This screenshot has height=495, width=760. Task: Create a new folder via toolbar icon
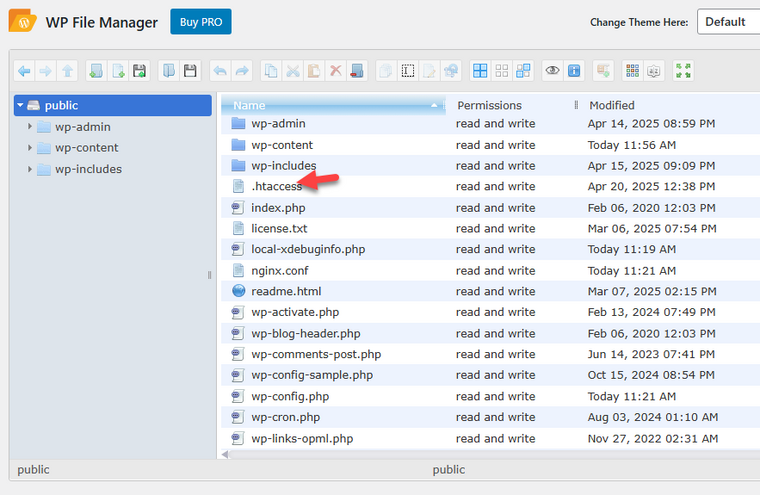click(96, 71)
